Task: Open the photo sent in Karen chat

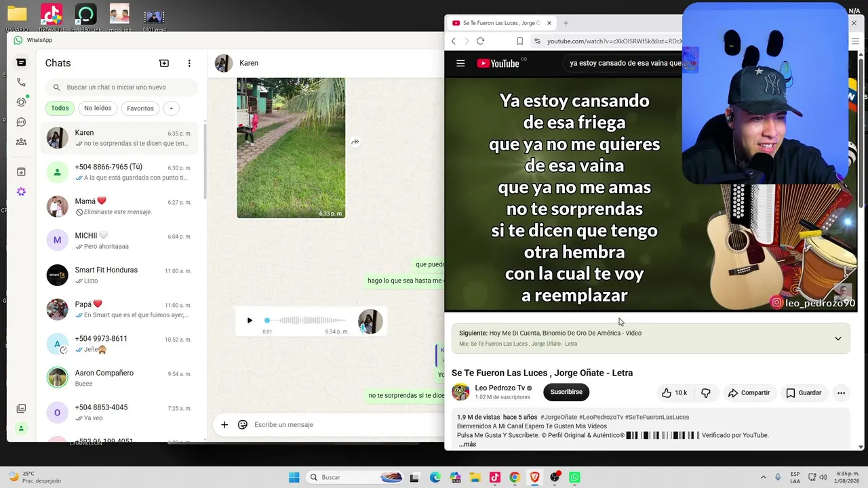Action: [x=291, y=148]
